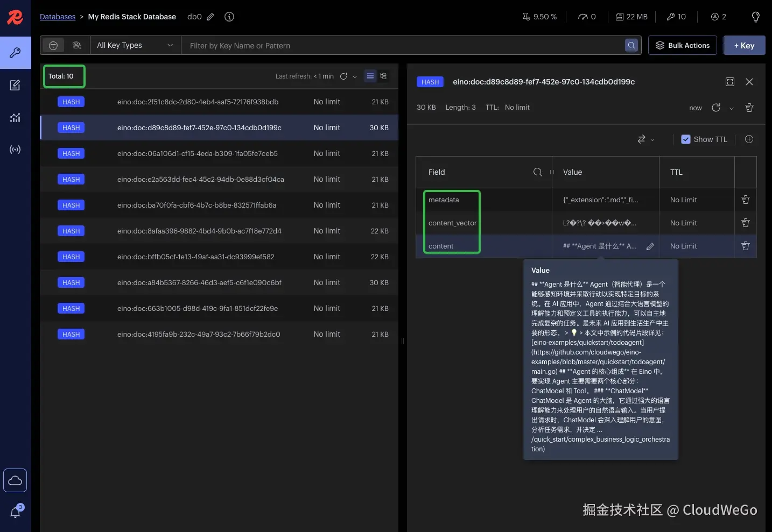Screen dimensions: 772x532
Task: Open the notifications bell icon
Action: (x=15, y=512)
